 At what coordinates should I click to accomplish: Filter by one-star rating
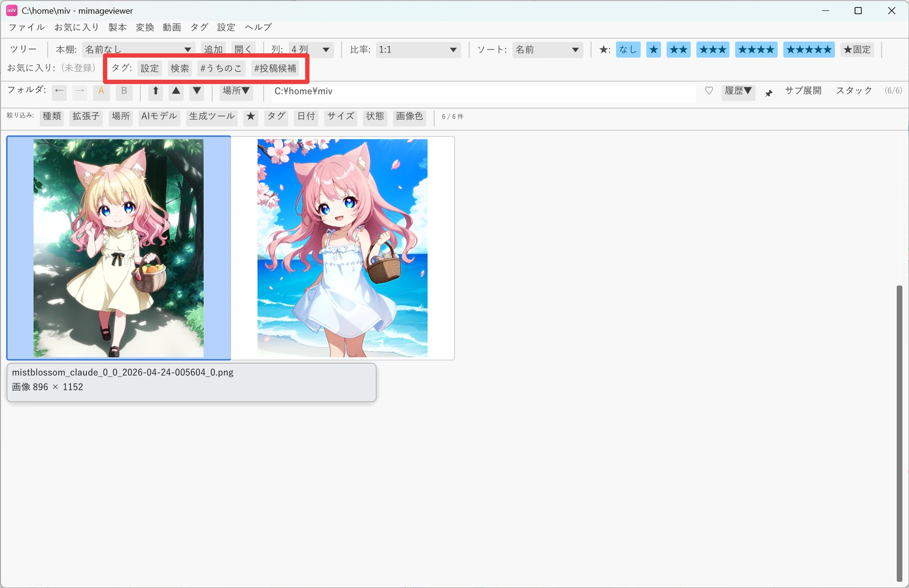(653, 50)
